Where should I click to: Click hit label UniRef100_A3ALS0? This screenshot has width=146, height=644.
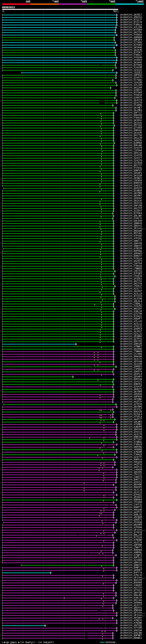coord(131,598)
